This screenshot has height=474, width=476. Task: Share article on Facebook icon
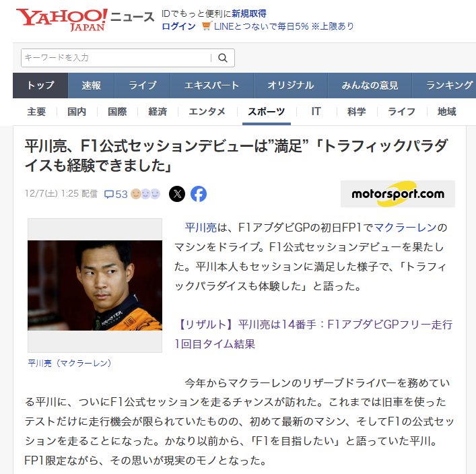pos(199,194)
